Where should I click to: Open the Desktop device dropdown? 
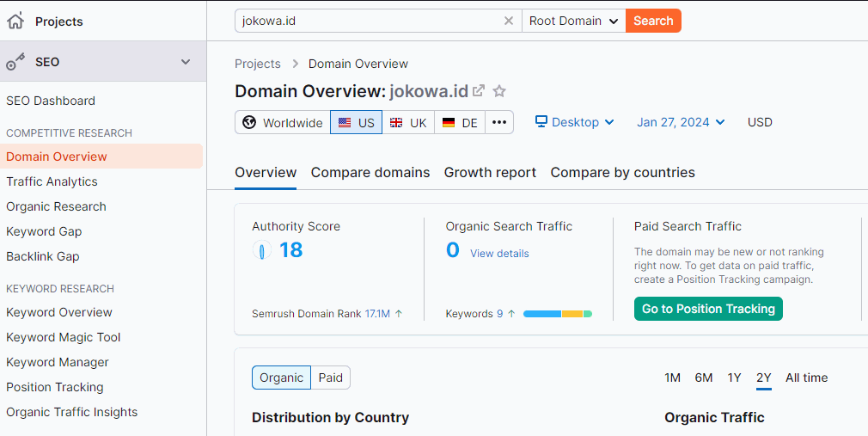point(575,122)
